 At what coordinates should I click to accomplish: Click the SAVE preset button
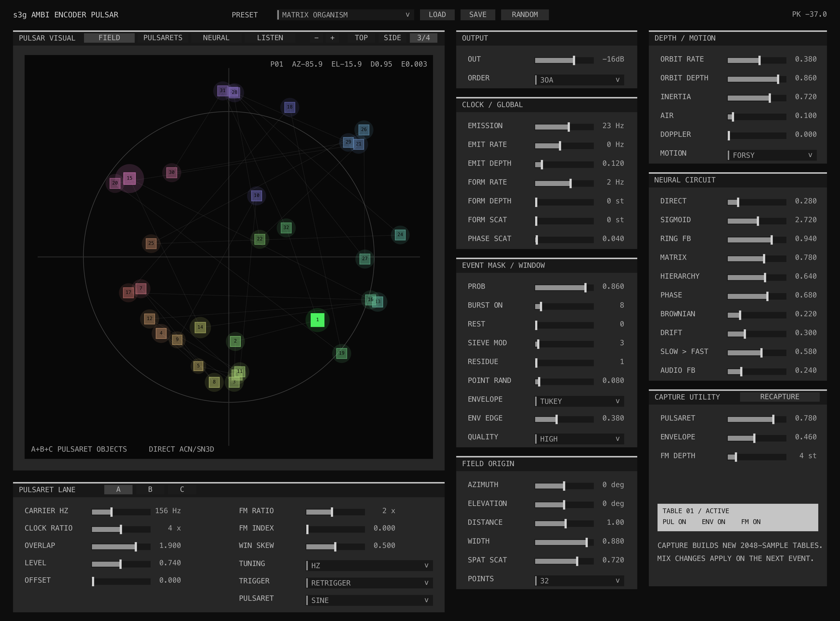pyautogui.click(x=478, y=15)
